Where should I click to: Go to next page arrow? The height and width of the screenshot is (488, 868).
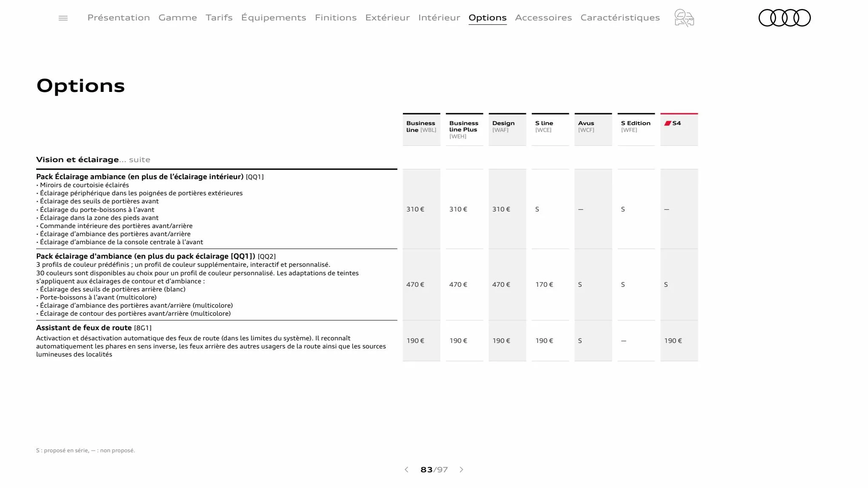(462, 470)
